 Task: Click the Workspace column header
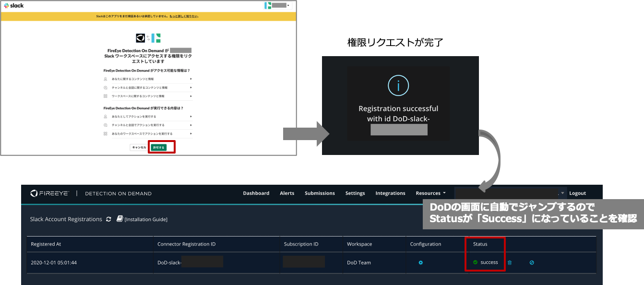coord(359,244)
